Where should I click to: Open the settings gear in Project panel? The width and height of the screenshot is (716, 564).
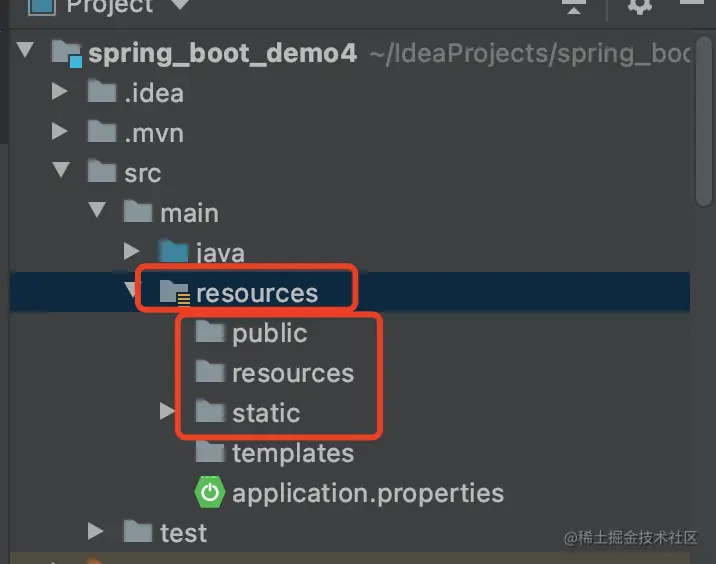(640, 6)
